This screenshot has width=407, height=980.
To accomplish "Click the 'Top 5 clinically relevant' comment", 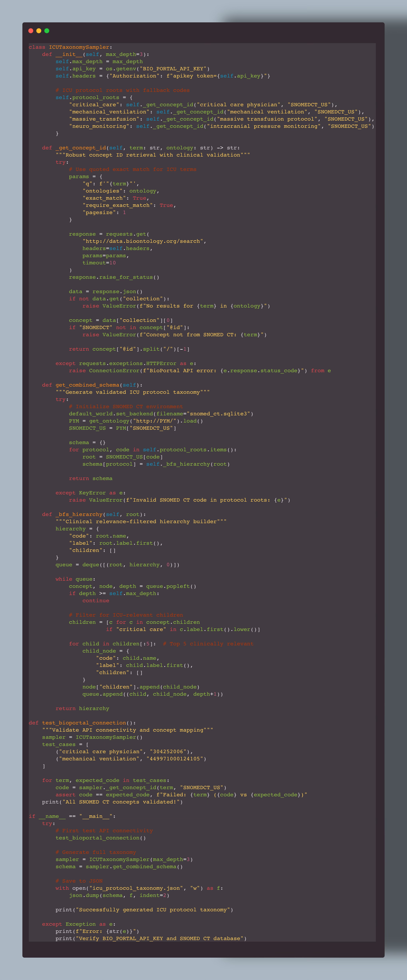I will (x=208, y=644).
